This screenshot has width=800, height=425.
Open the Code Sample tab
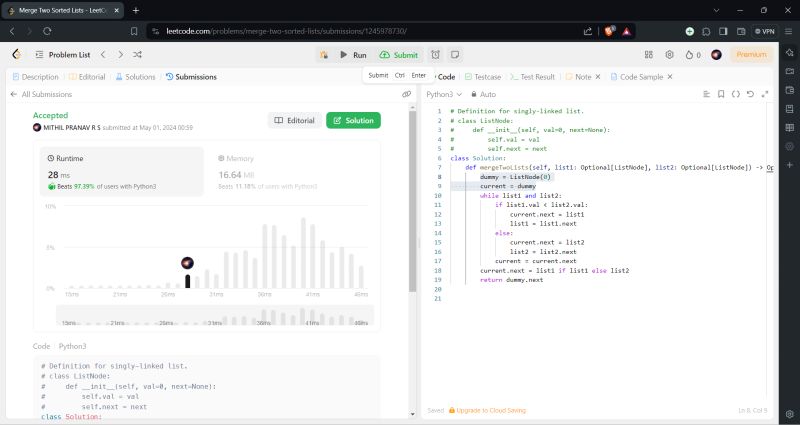pyautogui.click(x=637, y=77)
